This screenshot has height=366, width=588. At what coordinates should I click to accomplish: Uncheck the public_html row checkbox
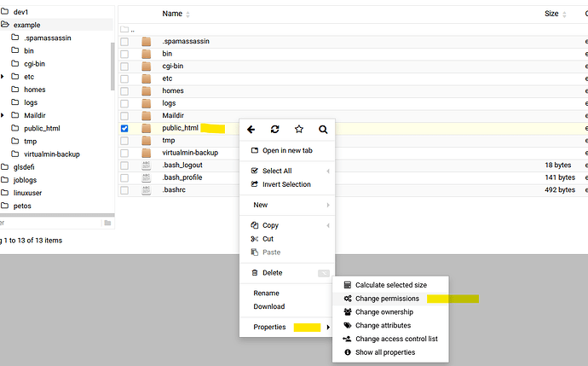[124, 129]
